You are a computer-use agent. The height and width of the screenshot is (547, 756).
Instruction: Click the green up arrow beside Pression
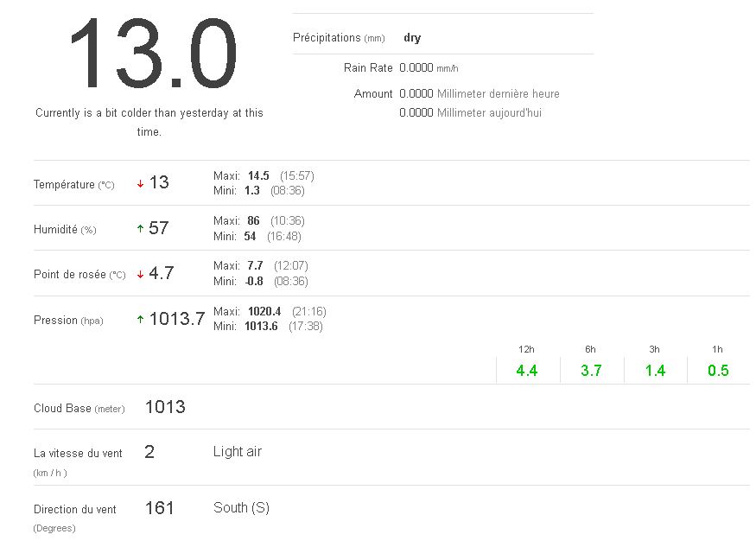pyautogui.click(x=140, y=320)
